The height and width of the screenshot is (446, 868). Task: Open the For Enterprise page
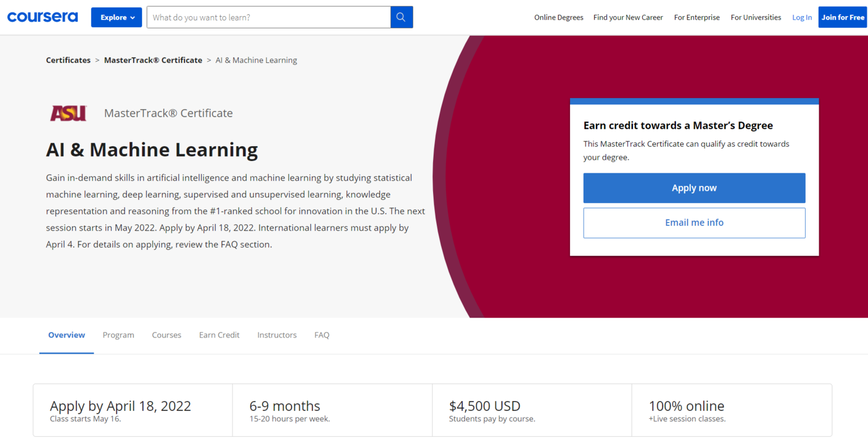(696, 17)
